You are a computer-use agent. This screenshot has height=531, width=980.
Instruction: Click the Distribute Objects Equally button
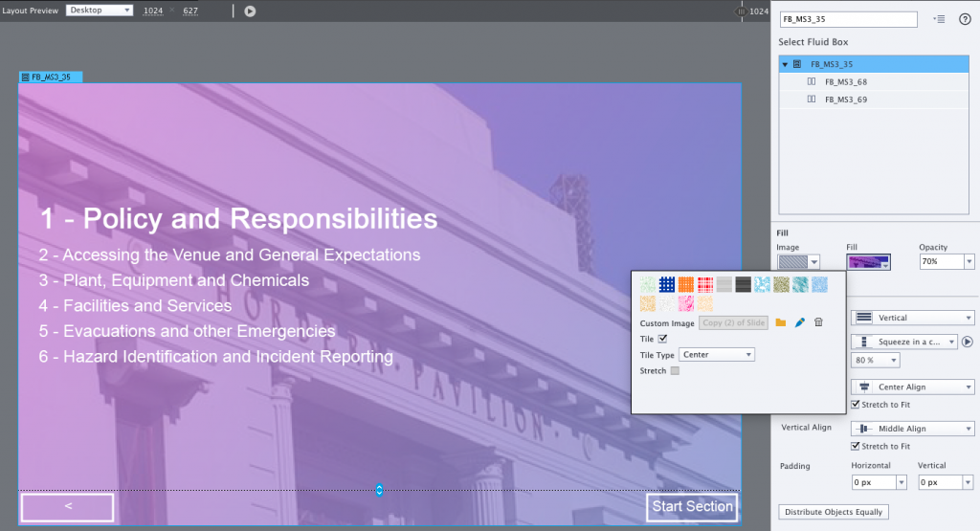coord(833,512)
